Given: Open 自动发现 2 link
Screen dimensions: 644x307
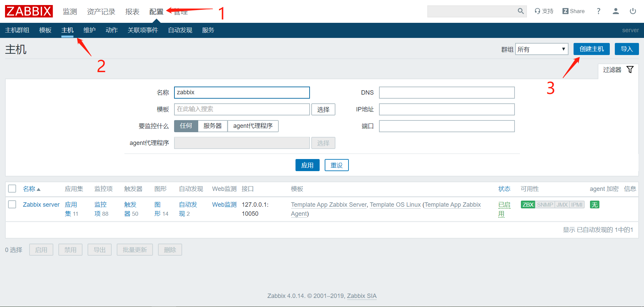Looking at the screenshot, I should (x=188, y=209).
